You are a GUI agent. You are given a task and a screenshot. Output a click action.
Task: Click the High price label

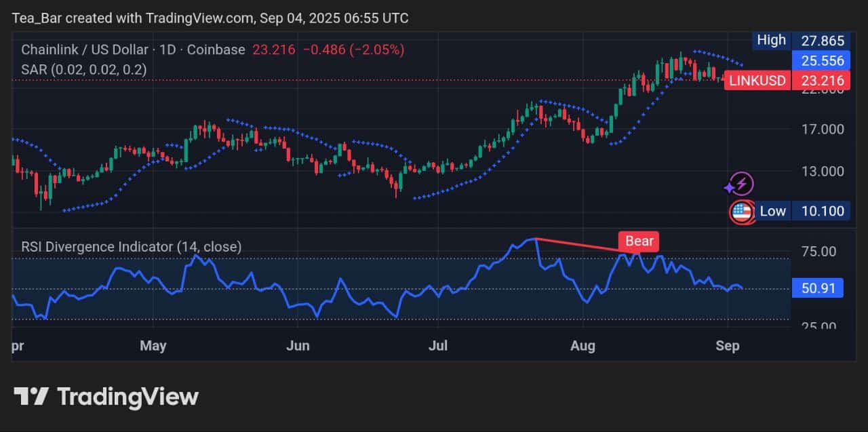pos(771,40)
